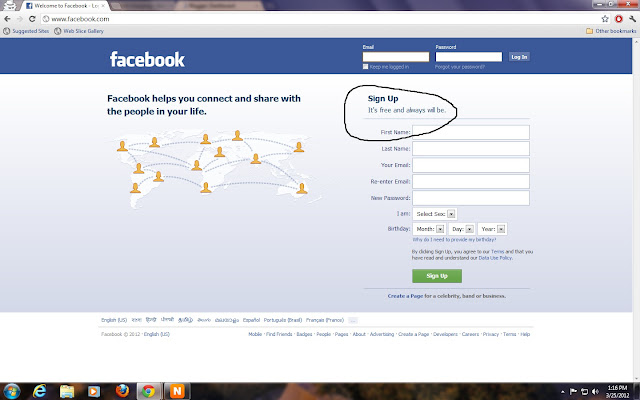This screenshot has height=400, width=640.
Task: Open Chrome's wrench settings menu
Action: pos(633,19)
